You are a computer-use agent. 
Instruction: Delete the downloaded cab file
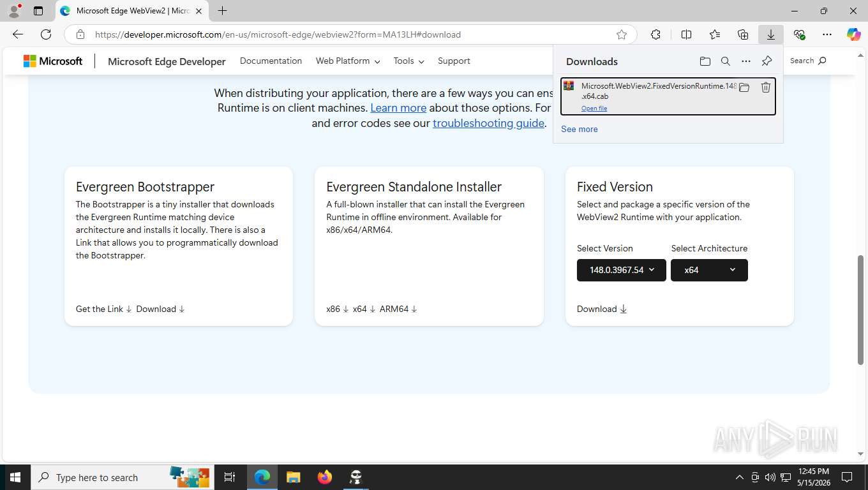[x=766, y=87]
